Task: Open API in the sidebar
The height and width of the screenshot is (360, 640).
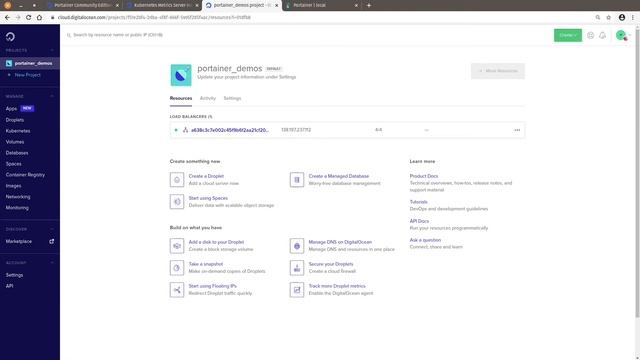Action: coord(9,286)
